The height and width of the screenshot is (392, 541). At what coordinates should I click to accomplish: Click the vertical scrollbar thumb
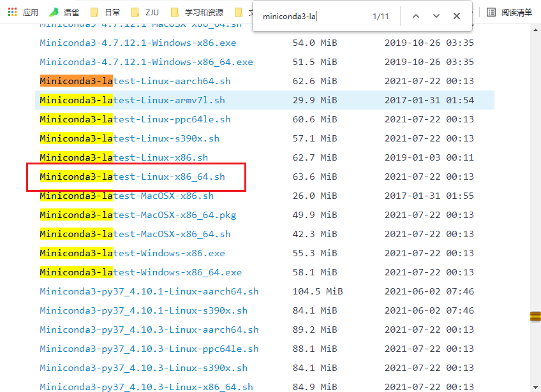535,316
